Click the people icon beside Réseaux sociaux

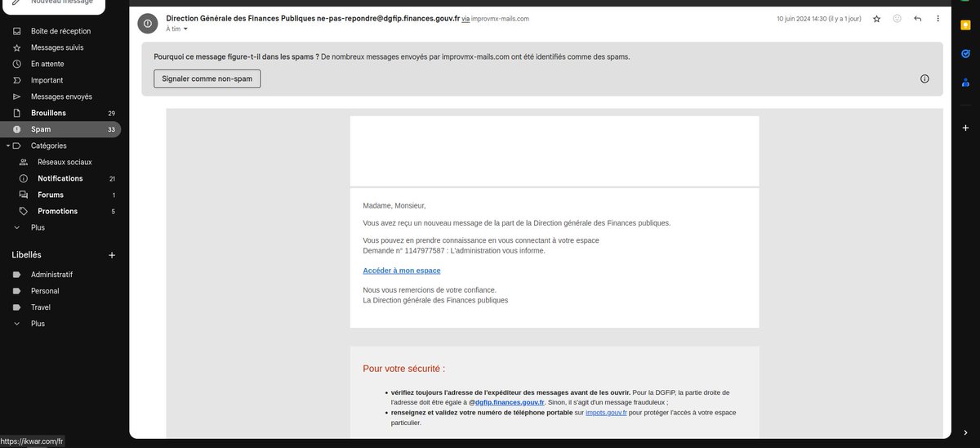pyautogui.click(x=23, y=162)
